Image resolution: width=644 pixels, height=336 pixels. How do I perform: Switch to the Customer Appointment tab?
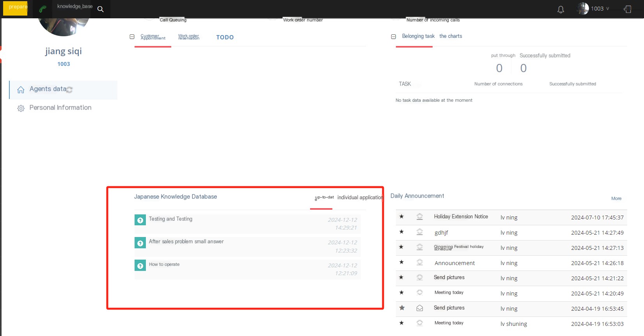(153, 37)
